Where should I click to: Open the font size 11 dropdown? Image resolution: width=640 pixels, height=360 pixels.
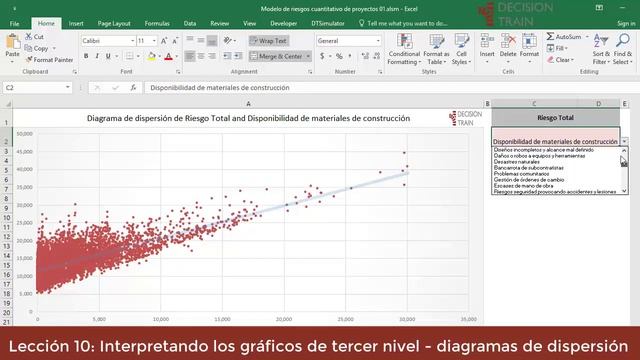pos(154,41)
